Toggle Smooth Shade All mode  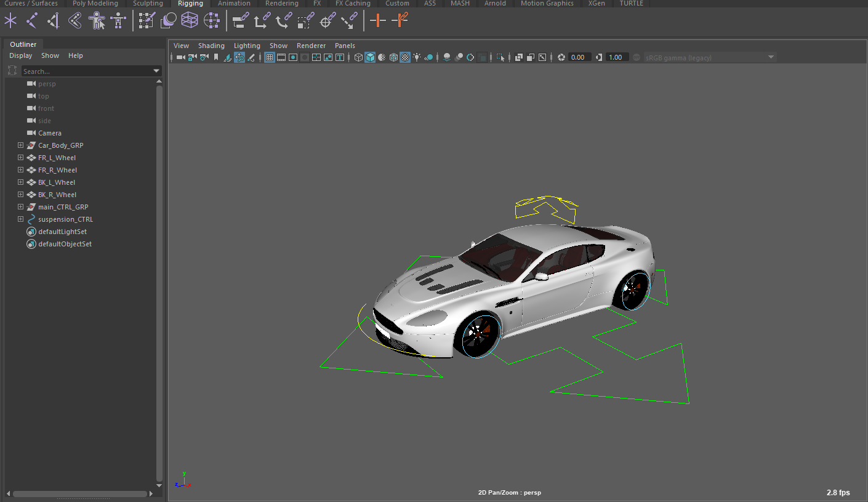370,57
